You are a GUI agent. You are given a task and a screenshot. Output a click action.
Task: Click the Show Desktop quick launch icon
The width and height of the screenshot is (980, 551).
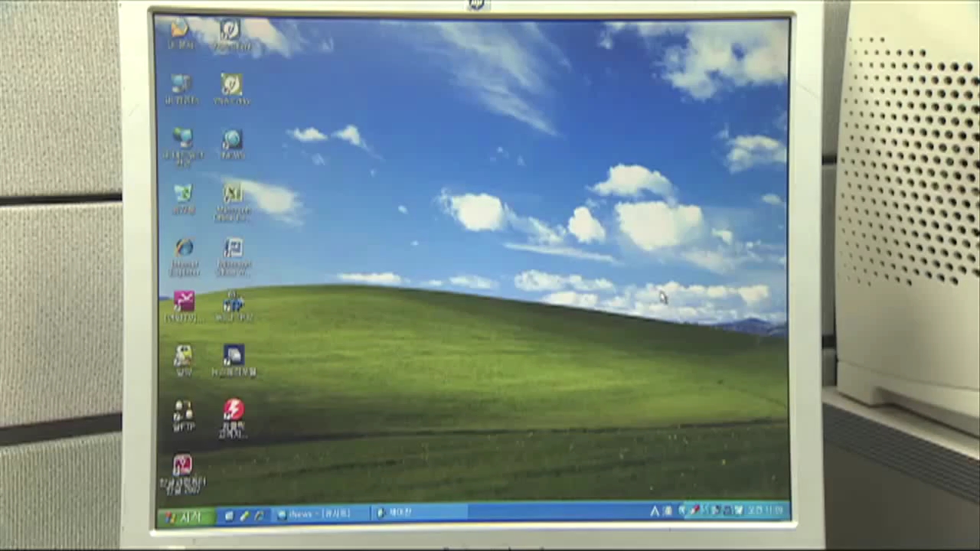pyautogui.click(x=229, y=516)
